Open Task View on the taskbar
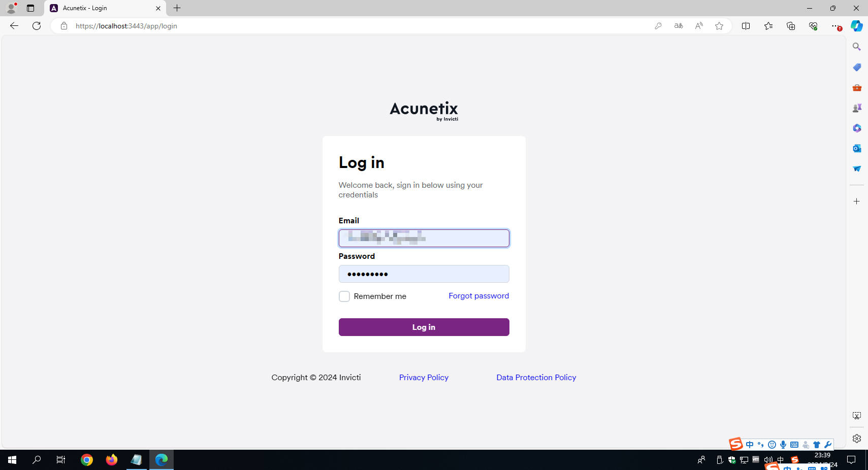 click(61, 460)
